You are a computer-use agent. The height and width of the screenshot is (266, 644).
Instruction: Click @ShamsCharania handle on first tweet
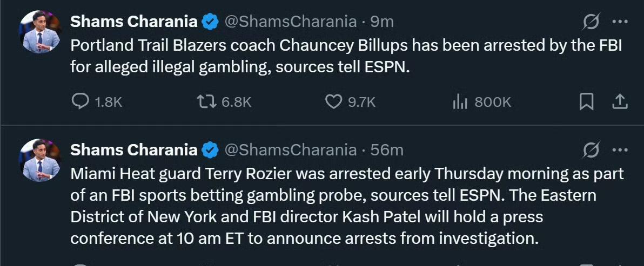[290, 22]
